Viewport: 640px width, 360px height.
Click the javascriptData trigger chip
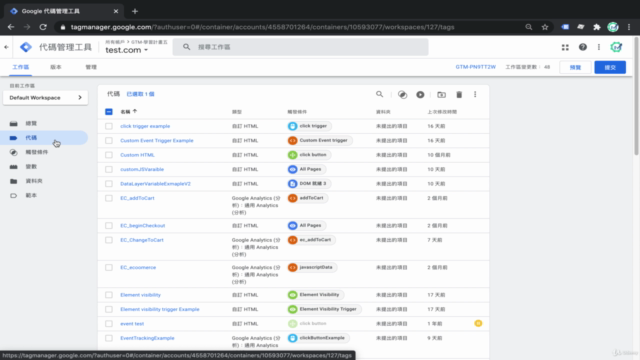click(312, 267)
